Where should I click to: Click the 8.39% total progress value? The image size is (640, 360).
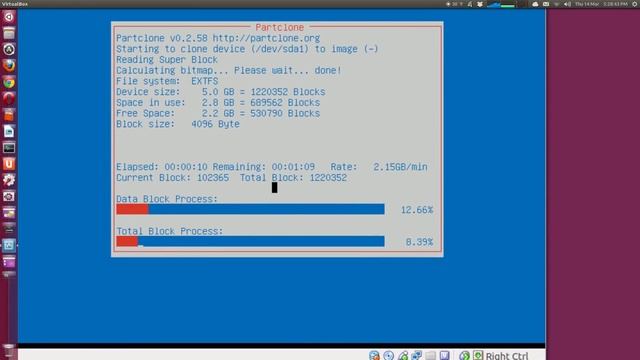point(419,242)
